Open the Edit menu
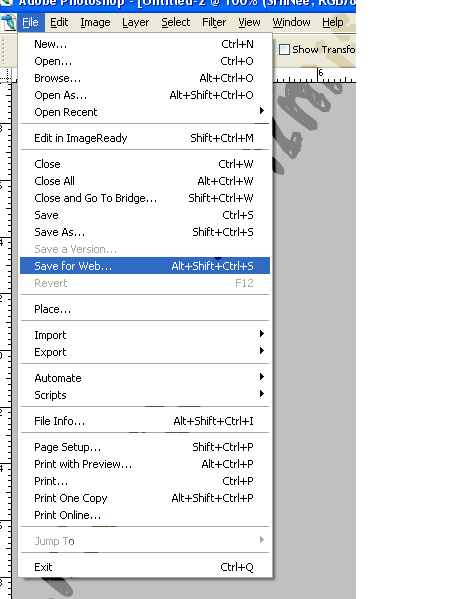 (59, 23)
